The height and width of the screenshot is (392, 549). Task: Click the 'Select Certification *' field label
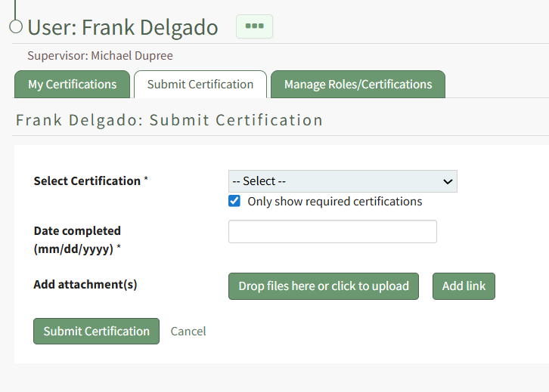click(x=91, y=181)
